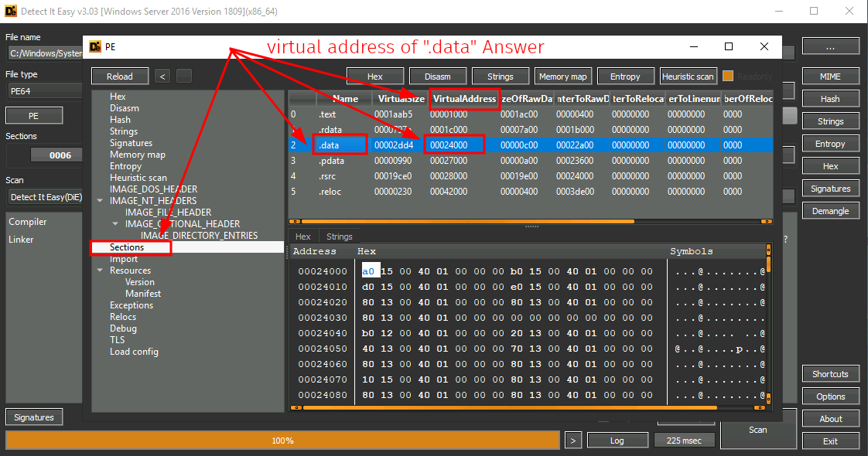Viewport: 868px width, 456px height.
Task: Switch to the Strings tab above hex view
Action: pyautogui.click(x=339, y=237)
